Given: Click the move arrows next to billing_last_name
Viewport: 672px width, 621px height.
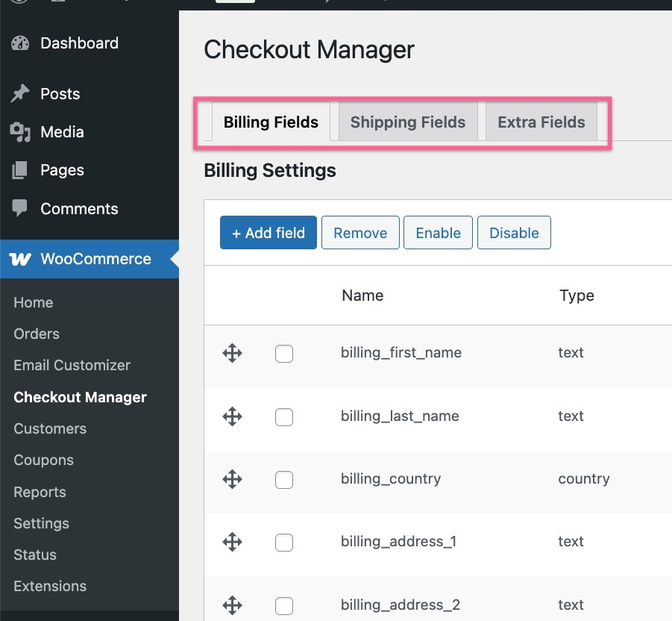Looking at the screenshot, I should pos(232,416).
